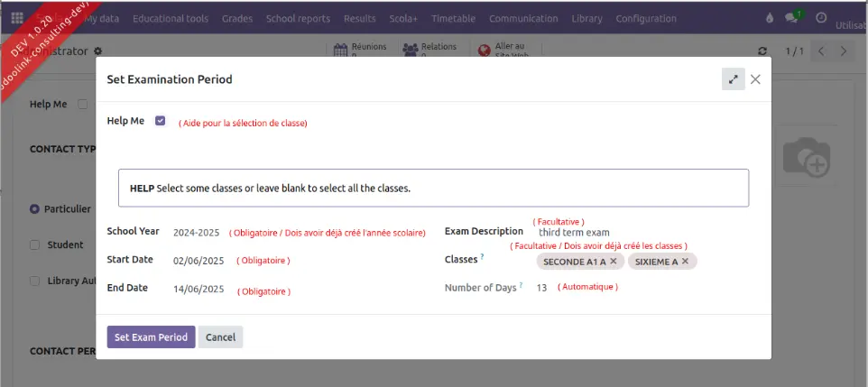Open the School Year 2024-2025 dropdown
Viewport: 868px width, 387px height.
(197, 232)
